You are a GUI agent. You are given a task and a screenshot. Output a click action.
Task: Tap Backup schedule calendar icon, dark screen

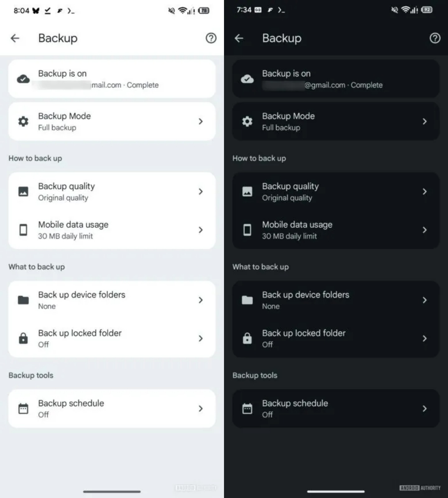247,409
